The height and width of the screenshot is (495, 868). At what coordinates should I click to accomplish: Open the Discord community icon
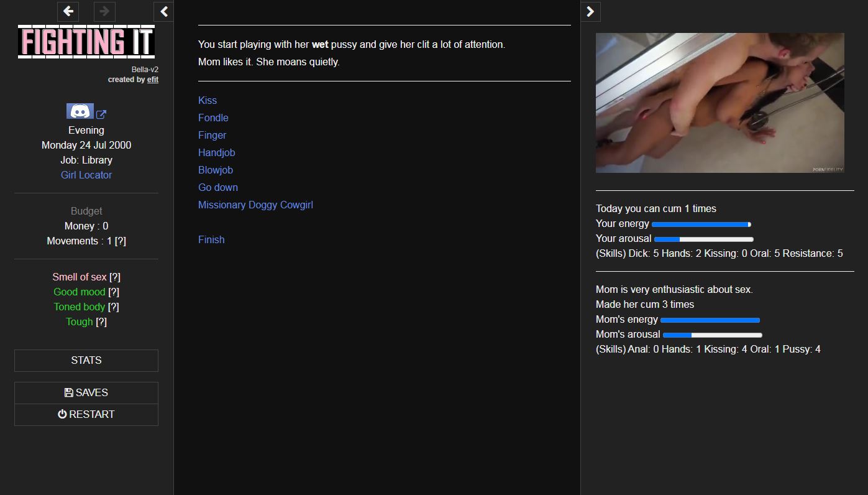(80, 111)
